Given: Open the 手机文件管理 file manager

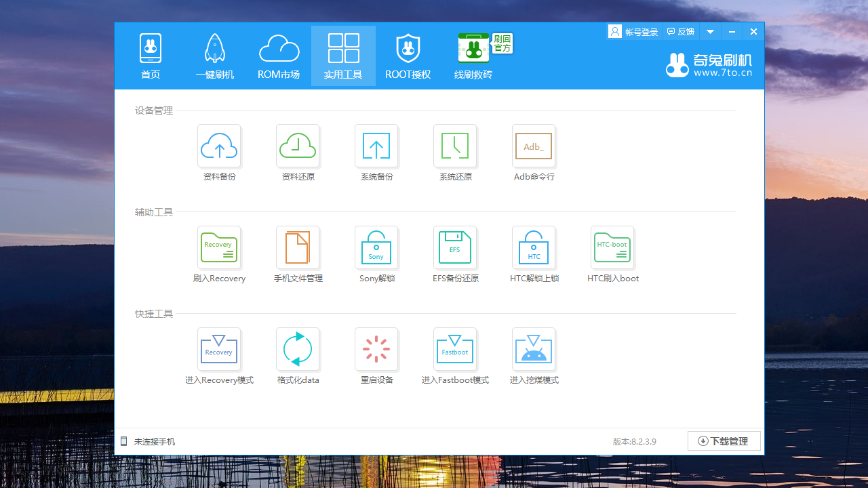Looking at the screenshot, I should coord(298,248).
